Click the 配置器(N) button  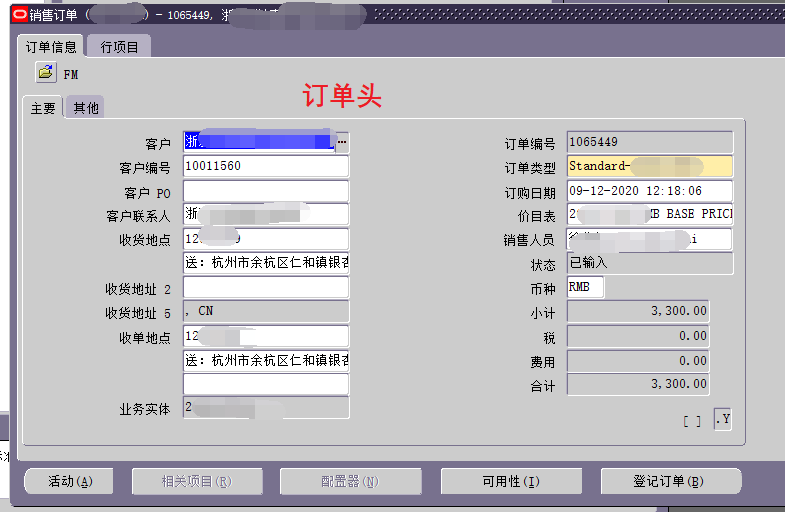350,481
